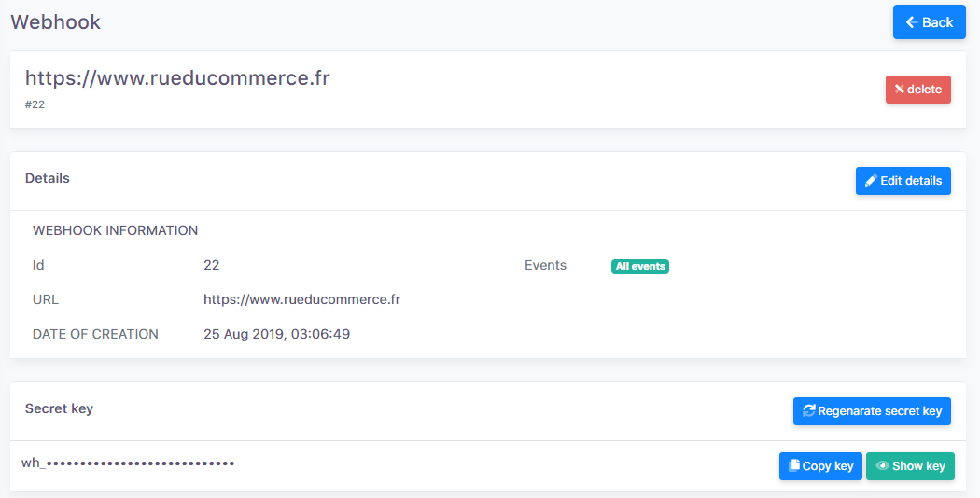Regenerate the webhook secret key
This screenshot has width=980, height=498.
(872, 411)
